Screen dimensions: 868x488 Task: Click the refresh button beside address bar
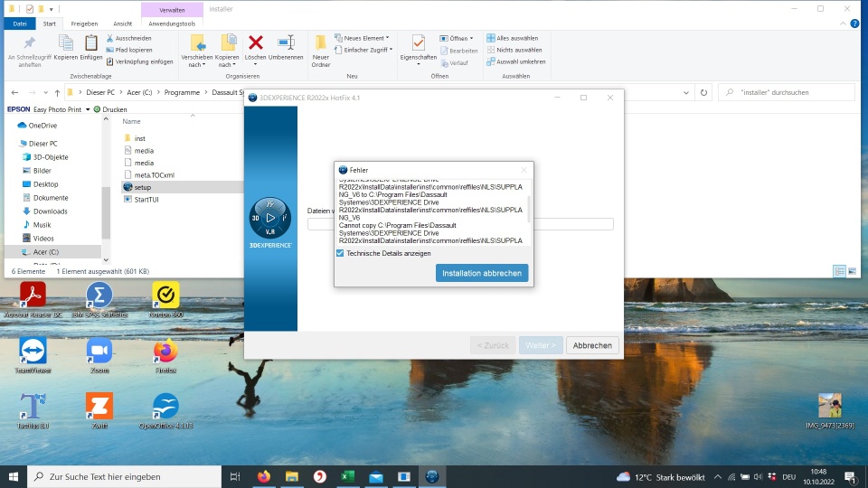[703, 92]
